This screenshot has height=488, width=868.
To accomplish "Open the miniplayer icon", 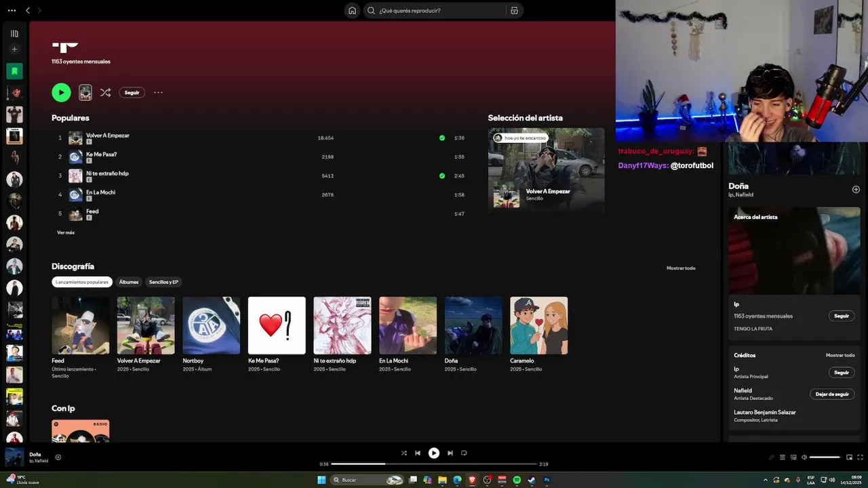I will (x=849, y=457).
